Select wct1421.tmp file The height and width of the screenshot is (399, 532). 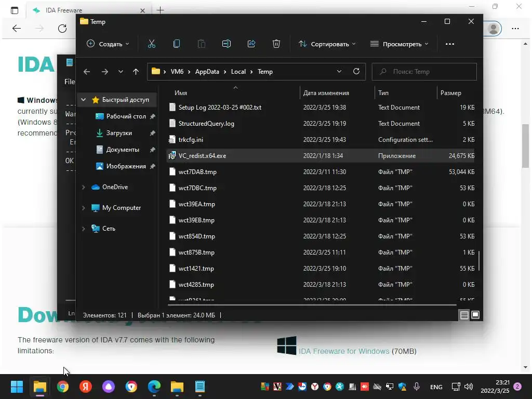pyautogui.click(x=320, y=269)
